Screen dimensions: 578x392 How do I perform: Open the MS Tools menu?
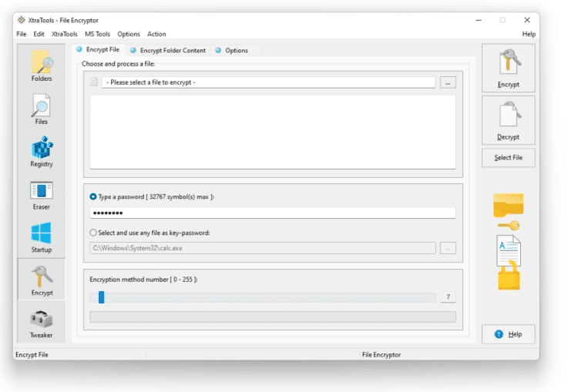pyautogui.click(x=97, y=34)
